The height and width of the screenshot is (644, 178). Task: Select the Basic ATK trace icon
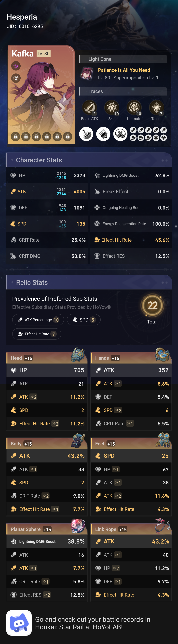coord(90,108)
